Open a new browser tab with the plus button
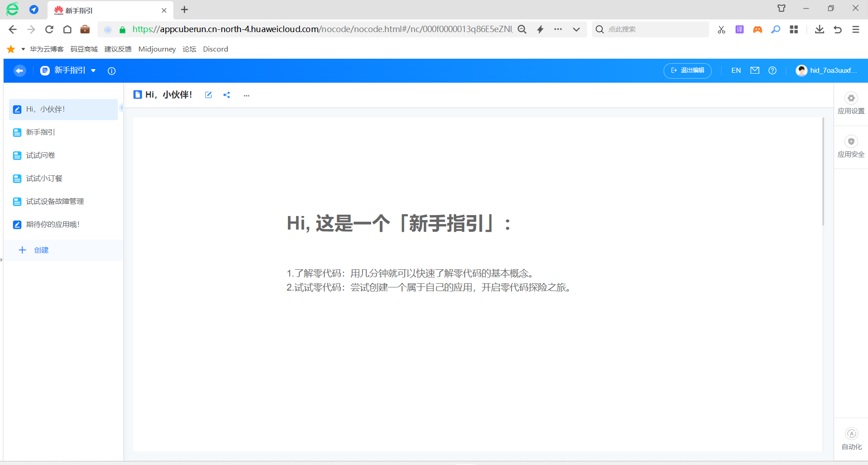This screenshot has height=465, width=868. (184, 10)
